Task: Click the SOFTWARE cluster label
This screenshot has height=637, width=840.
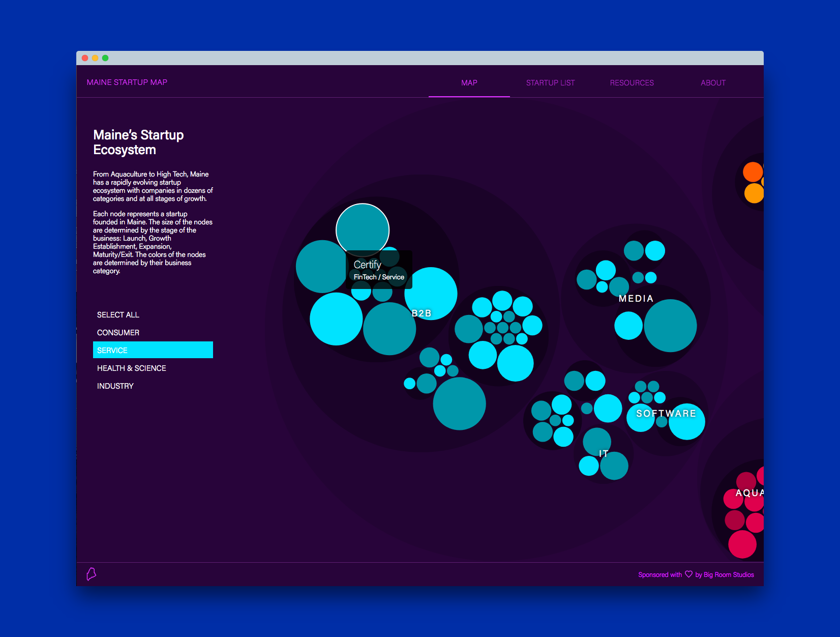Action: pos(666,414)
